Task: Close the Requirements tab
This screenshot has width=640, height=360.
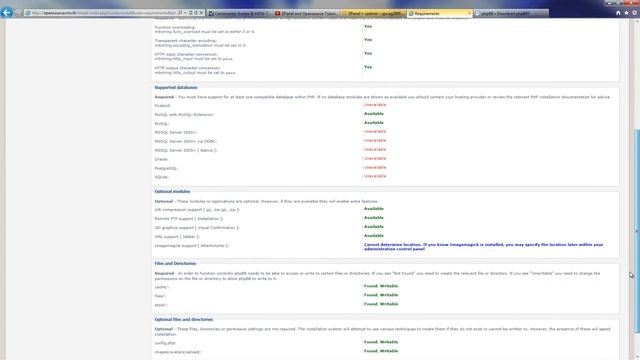Action: tap(469, 13)
